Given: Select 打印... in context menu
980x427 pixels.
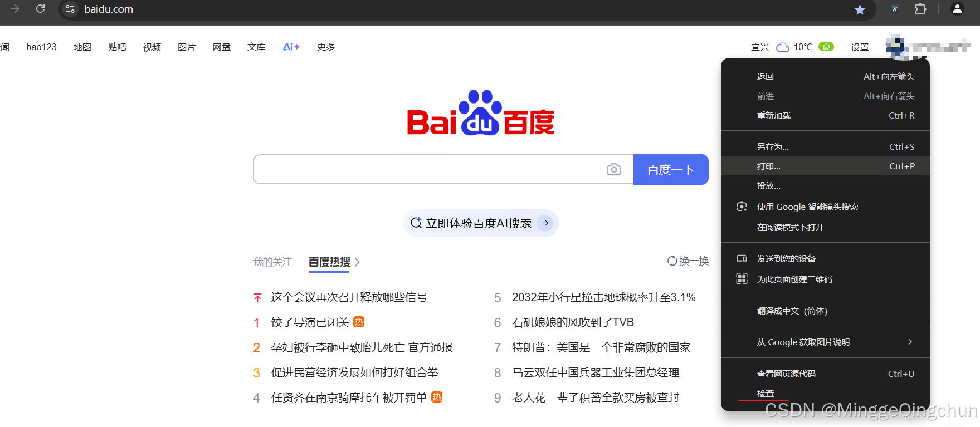Looking at the screenshot, I should pyautogui.click(x=825, y=166).
